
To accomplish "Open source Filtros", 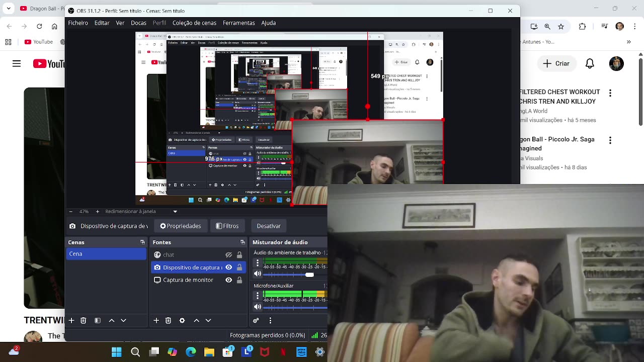I will point(227,226).
